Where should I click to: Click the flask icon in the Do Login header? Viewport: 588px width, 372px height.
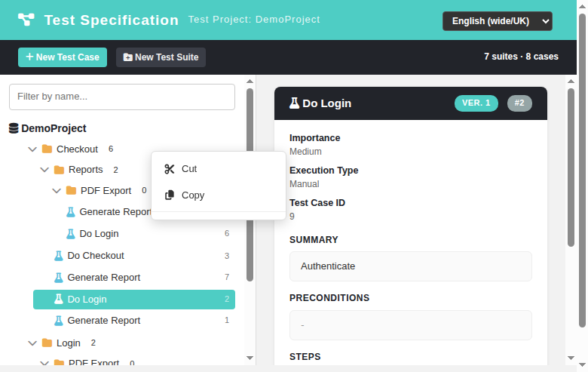point(294,103)
